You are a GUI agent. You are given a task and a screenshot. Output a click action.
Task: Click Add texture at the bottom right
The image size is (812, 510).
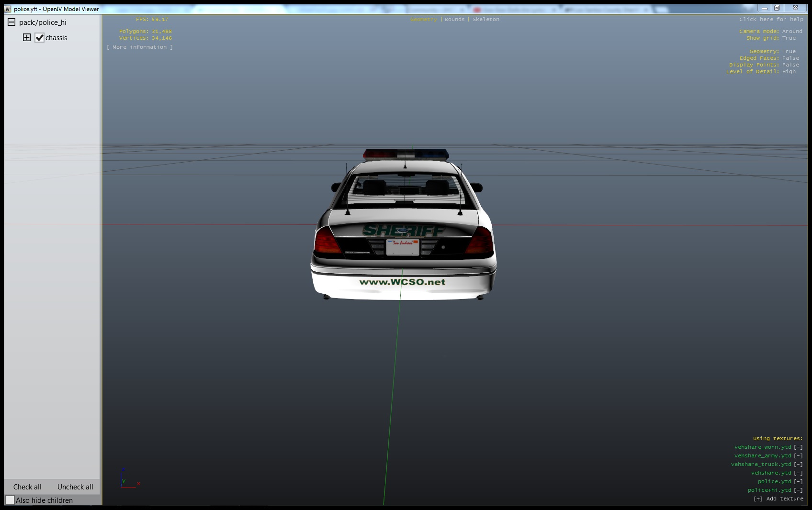[778, 499]
